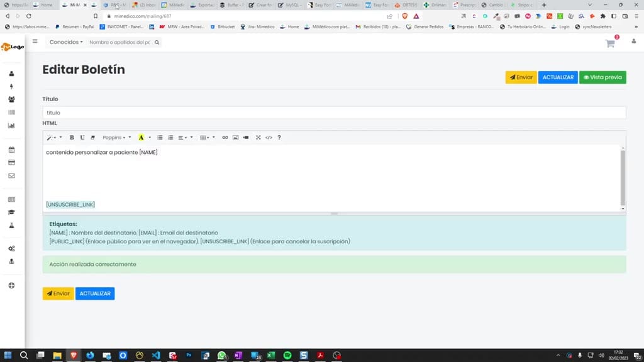Image resolution: width=644 pixels, height=362 pixels.
Task: Switch editor to fullscreen mode
Action: pos(258,138)
